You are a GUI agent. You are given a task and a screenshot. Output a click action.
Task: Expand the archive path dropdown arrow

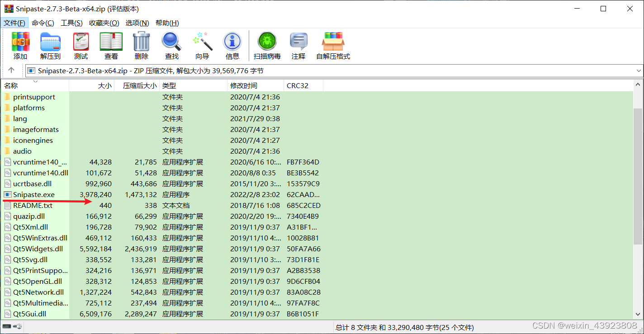coord(639,71)
